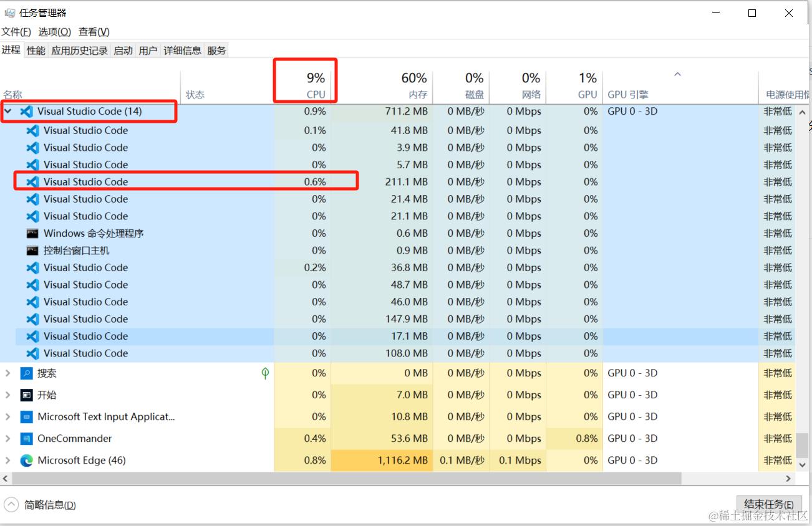Sort by the GPU 引擎 column header
This screenshot has width=812, height=526.
(680, 86)
